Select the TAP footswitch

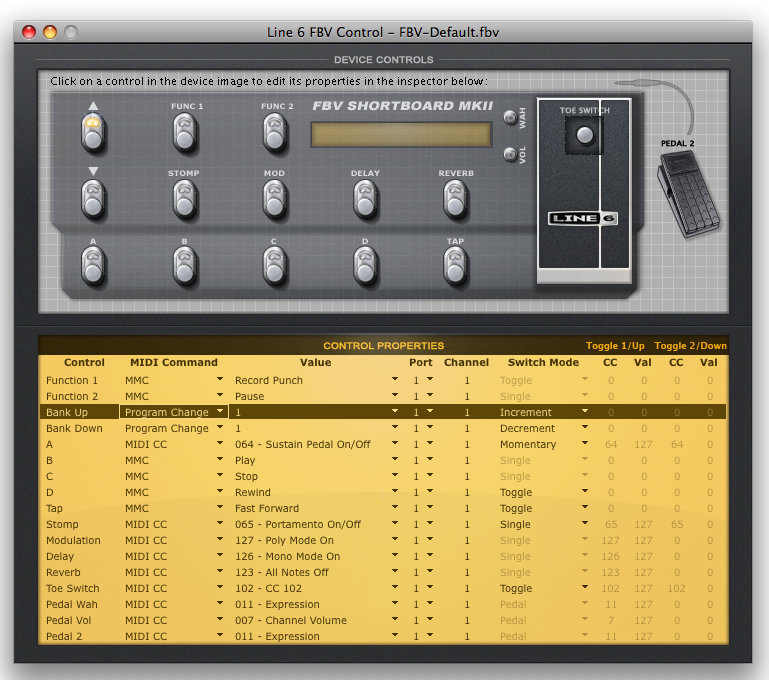(x=455, y=266)
